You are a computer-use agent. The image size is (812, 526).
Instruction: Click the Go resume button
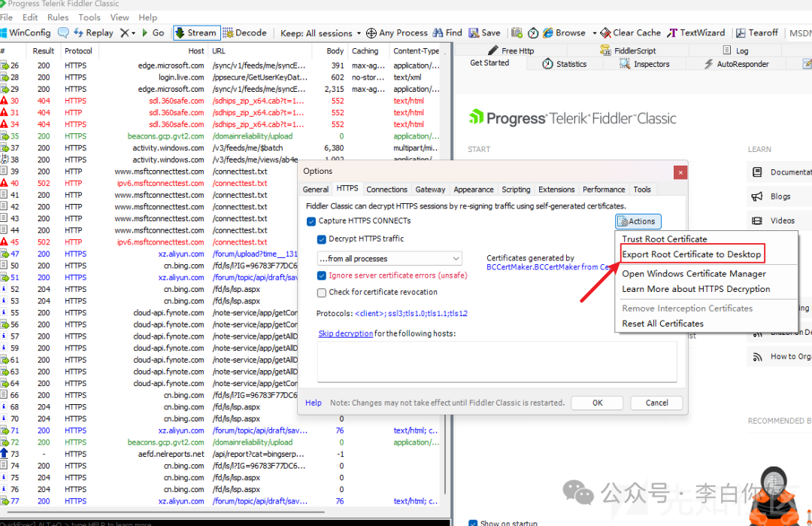[153, 32]
